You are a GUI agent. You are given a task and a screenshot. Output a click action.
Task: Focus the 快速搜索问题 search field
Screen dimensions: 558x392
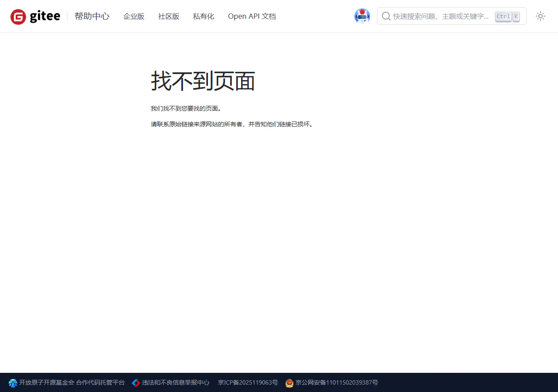coord(452,16)
